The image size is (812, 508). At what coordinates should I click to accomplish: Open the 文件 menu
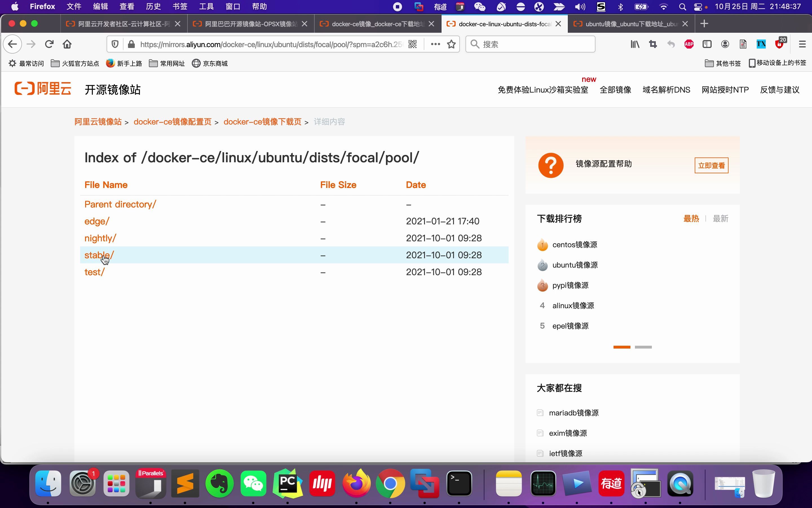74,7
